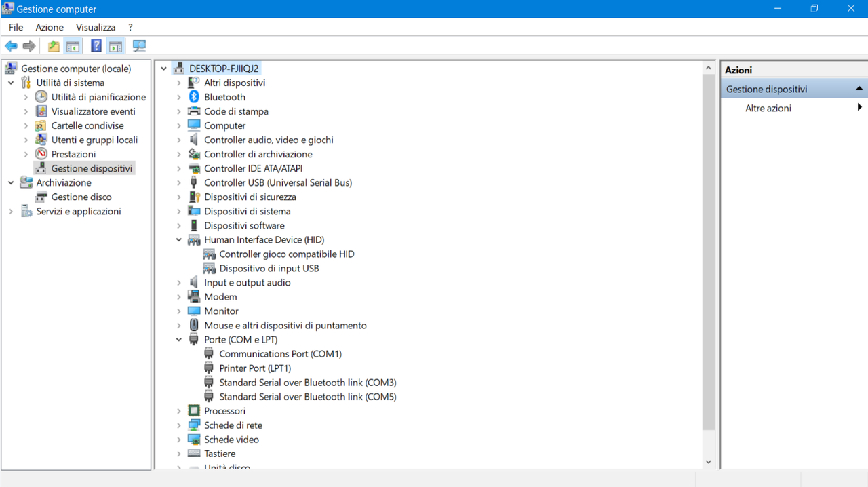This screenshot has height=487, width=868.
Task: Click the scan hardware monitor toolbar icon
Action: 140,46
